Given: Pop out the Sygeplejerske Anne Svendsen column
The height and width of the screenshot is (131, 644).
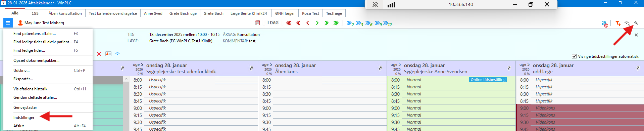Looking at the screenshot, I should (509, 68).
